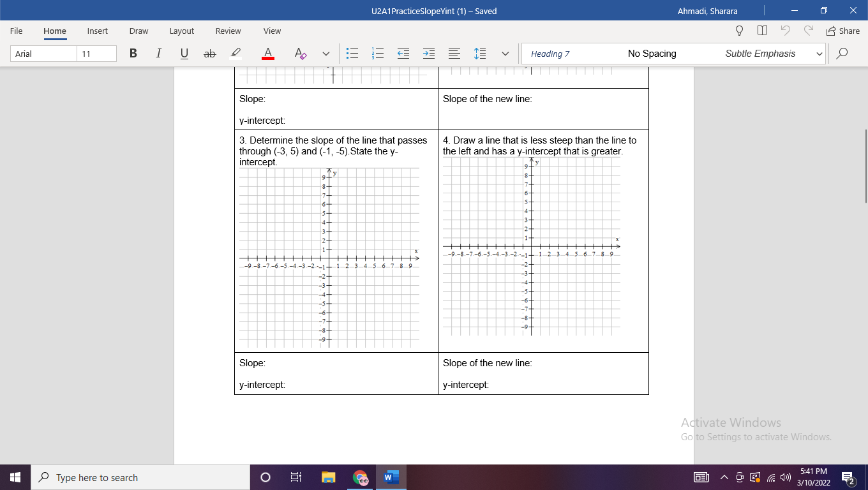Adjust line and paragraph spacing
This screenshot has width=868, height=490.
479,54
